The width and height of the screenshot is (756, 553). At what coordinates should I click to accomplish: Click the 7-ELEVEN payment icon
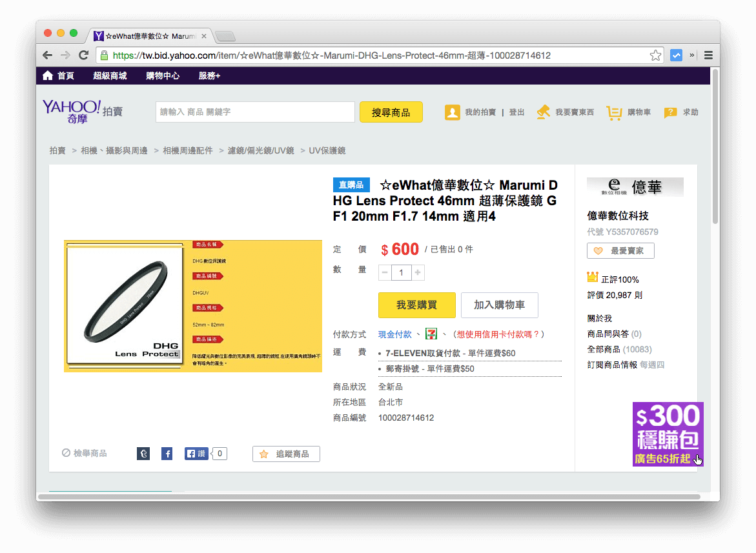431,334
